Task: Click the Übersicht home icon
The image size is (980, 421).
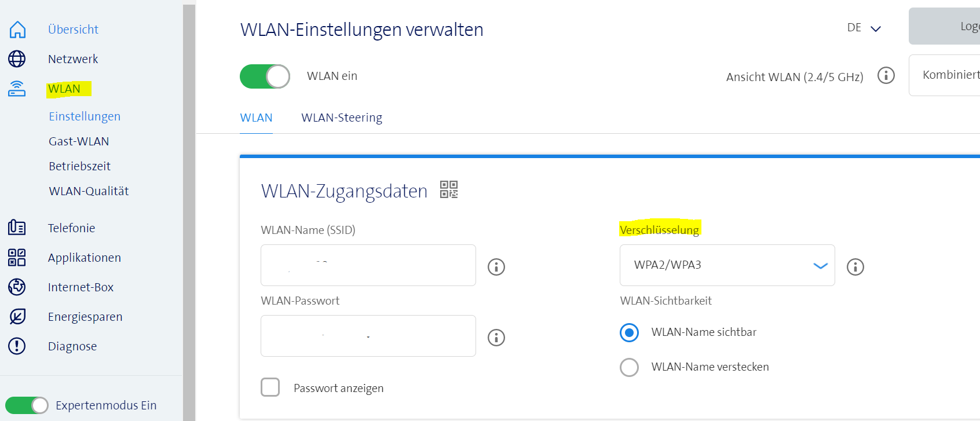Action: click(x=17, y=29)
